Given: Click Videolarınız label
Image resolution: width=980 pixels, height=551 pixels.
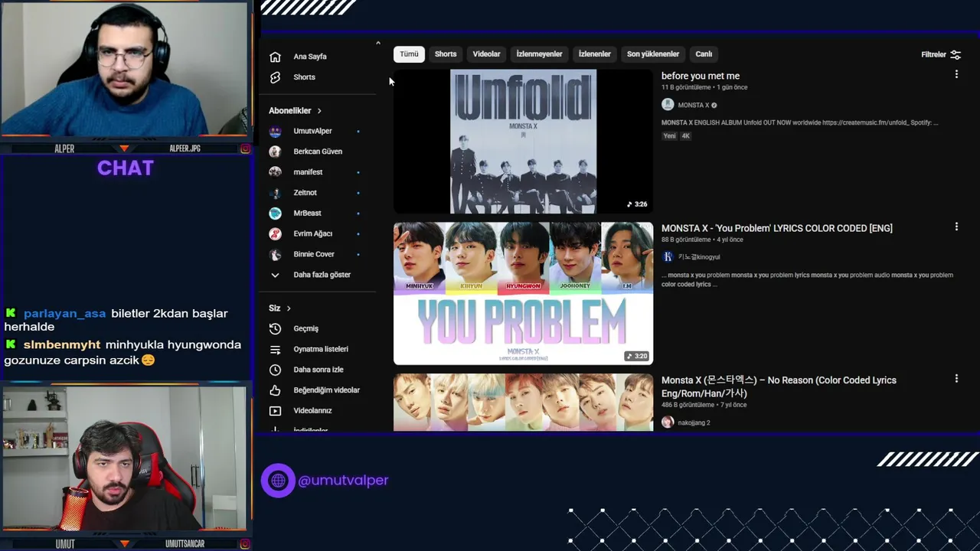Looking at the screenshot, I should pos(312,411).
